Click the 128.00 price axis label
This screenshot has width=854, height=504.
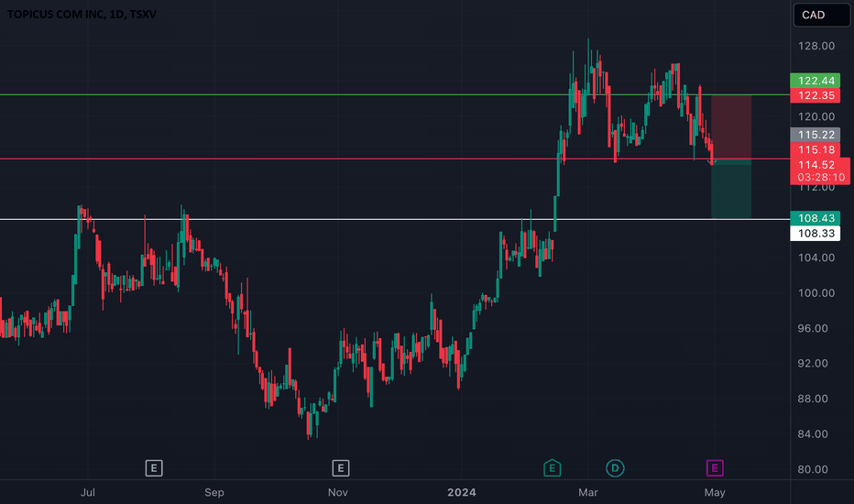coord(816,46)
